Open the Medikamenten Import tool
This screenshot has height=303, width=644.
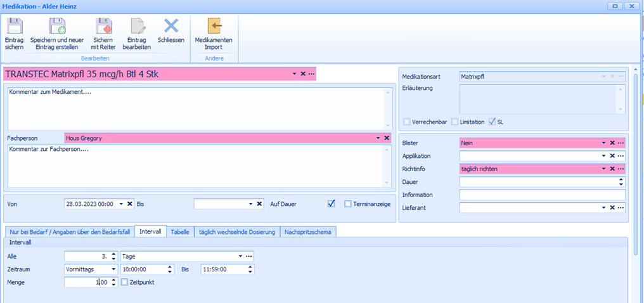click(214, 27)
